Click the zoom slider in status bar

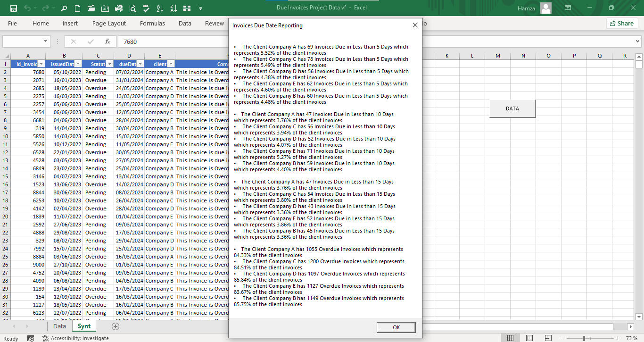click(584, 338)
